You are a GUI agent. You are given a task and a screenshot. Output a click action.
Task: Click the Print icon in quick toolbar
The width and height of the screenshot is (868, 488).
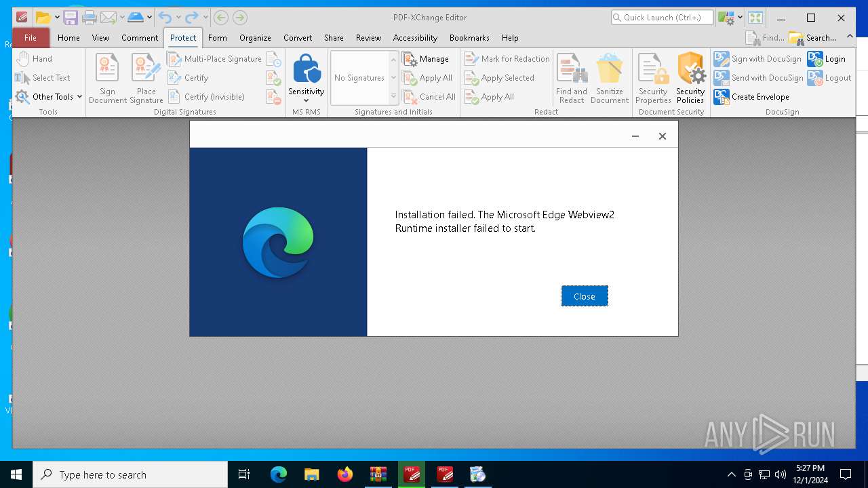(x=90, y=18)
